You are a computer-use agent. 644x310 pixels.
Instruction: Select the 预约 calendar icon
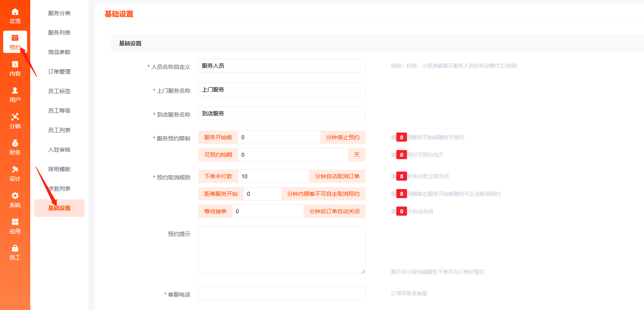(x=15, y=38)
